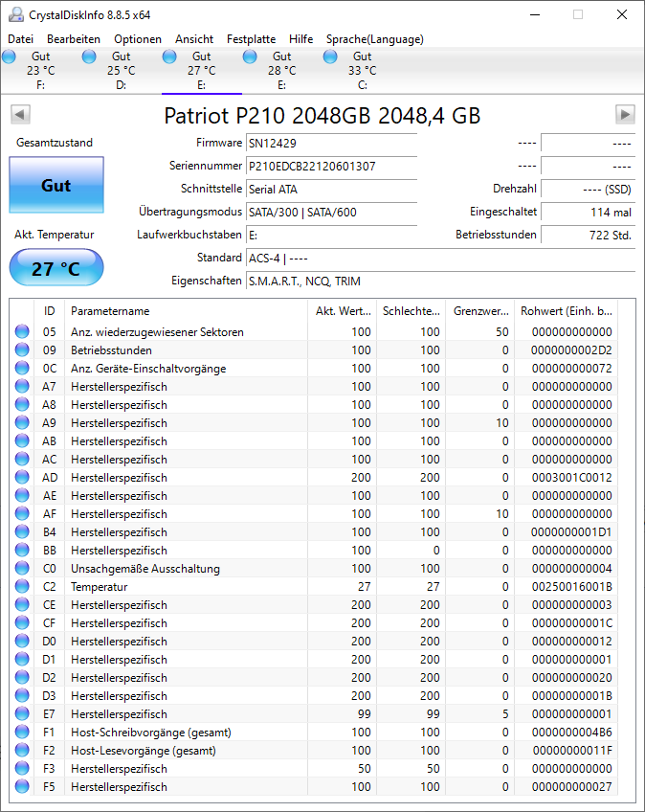Click raw value 0003001C0012
645x812 pixels.
(572, 478)
